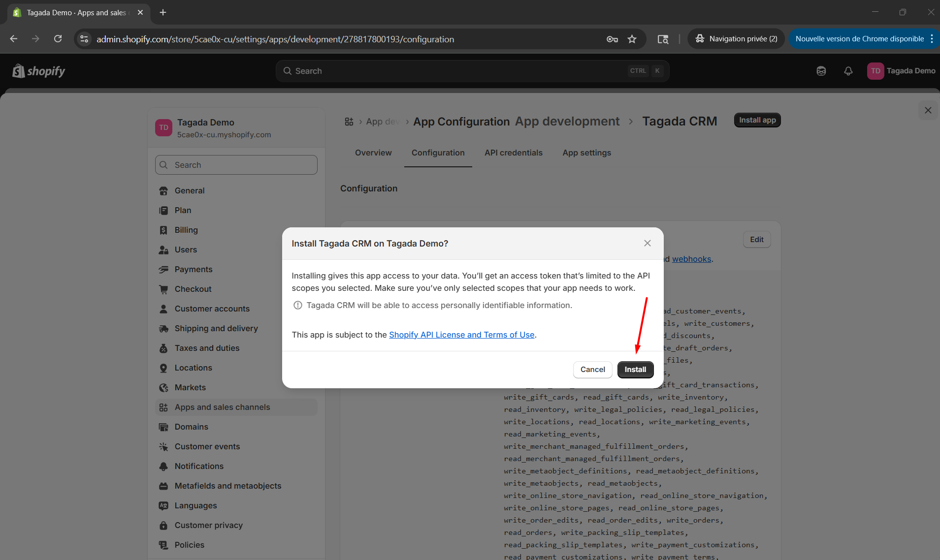Click the Metafields and metaobjects icon

[163, 486]
